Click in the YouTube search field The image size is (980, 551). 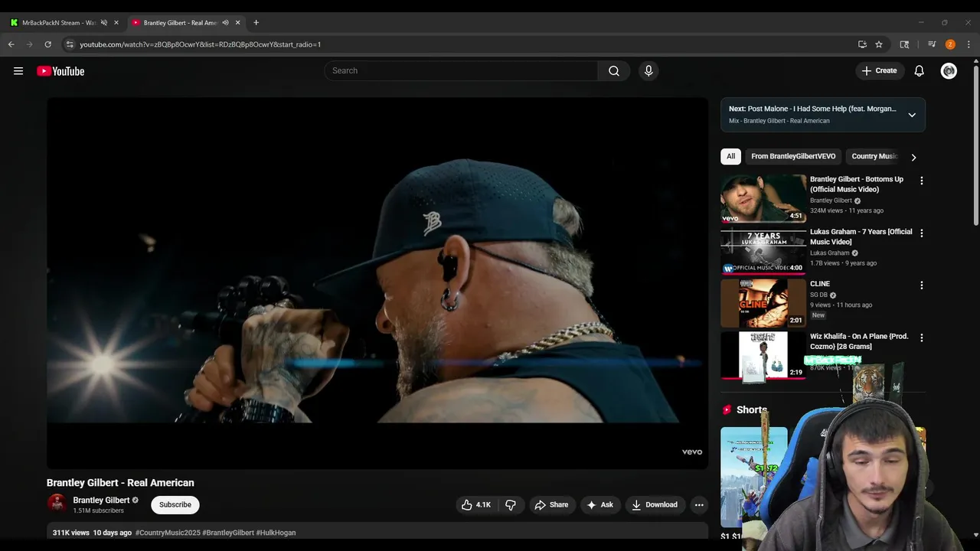coord(461,70)
